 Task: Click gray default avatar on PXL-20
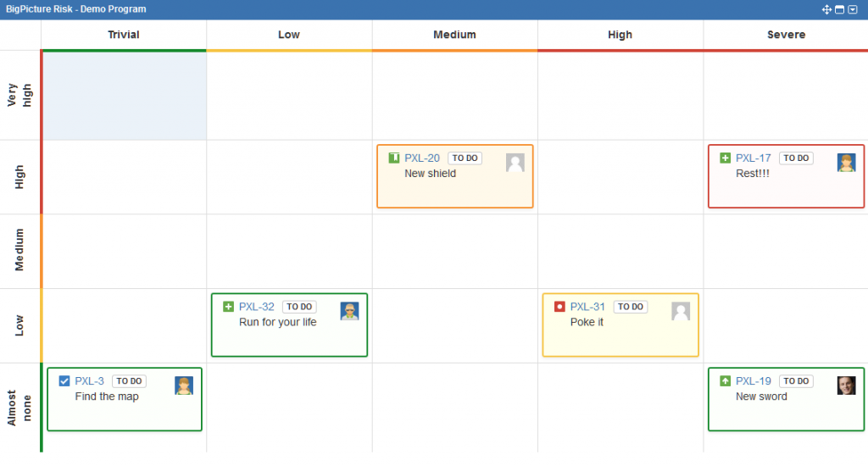[515, 163]
